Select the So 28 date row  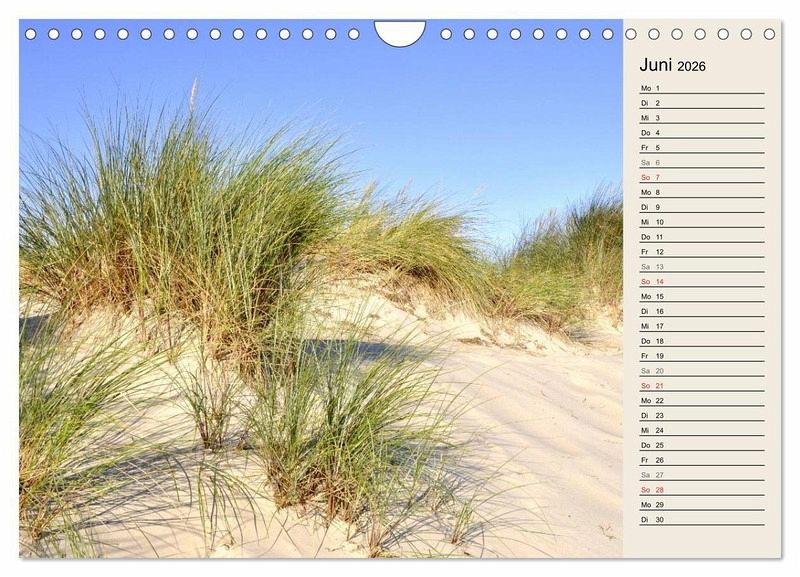click(702, 490)
